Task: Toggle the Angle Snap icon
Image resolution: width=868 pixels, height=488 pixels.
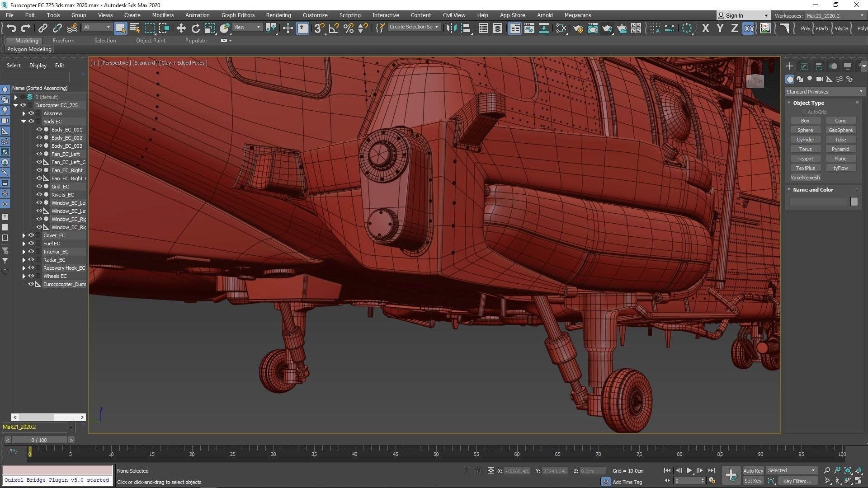Action: (334, 28)
